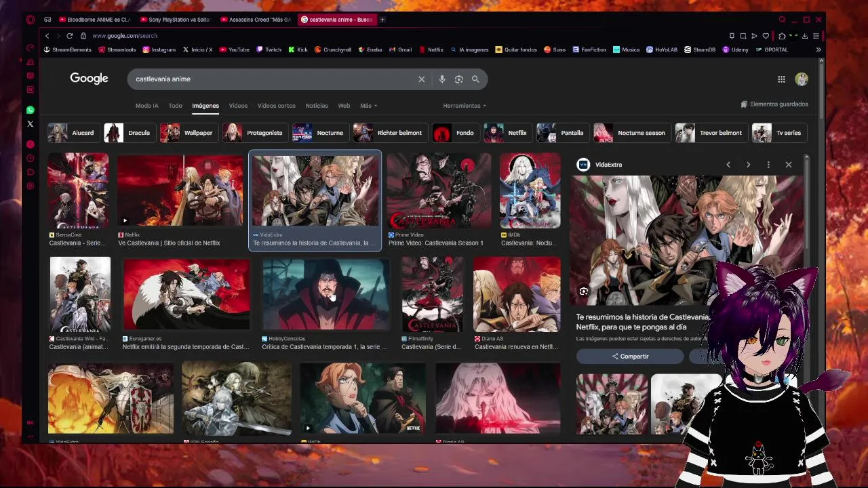Viewport: 868px width, 488px height.
Task: Show hidden bookmarks with double chevron
Action: click(x=818, y=49)
